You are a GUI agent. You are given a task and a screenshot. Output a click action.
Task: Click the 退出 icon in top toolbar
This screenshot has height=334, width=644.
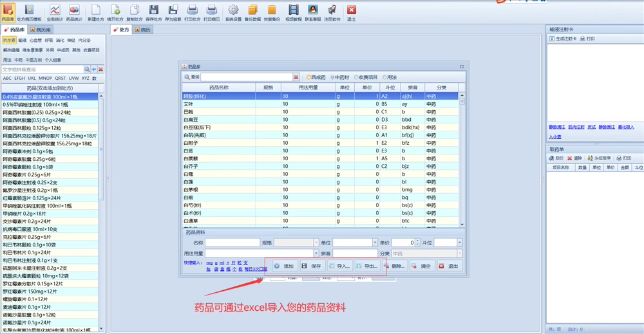click(x=351, y=12)
